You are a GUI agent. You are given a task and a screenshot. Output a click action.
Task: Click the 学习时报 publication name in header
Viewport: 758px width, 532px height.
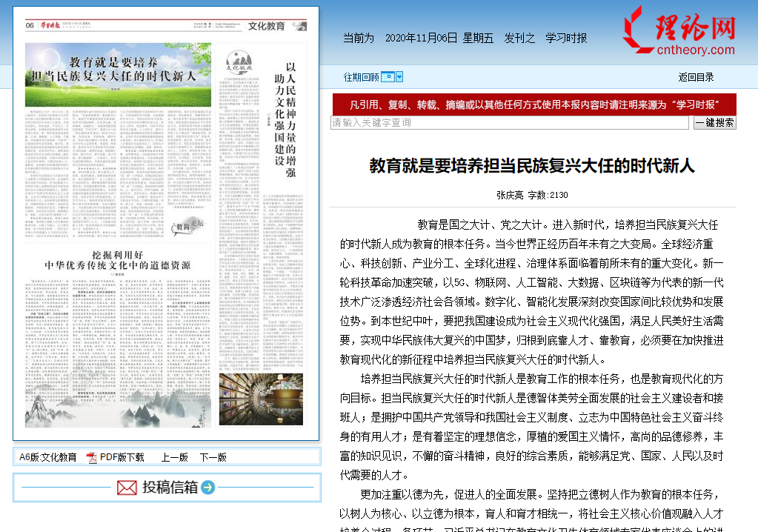pyautogui.click(x=566, y=39)
